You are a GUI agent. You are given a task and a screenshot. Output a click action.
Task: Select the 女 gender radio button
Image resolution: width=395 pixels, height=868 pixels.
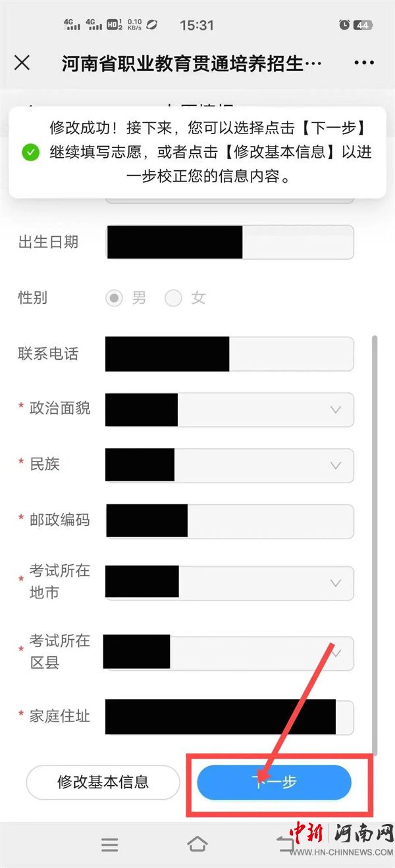[173, 298]
